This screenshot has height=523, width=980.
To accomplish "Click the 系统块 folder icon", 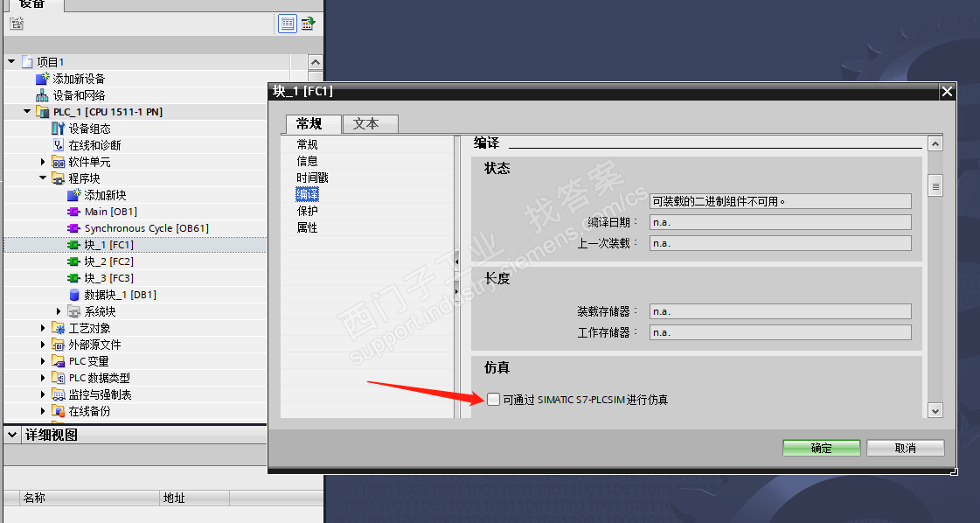I will click(x=73, y=311).
